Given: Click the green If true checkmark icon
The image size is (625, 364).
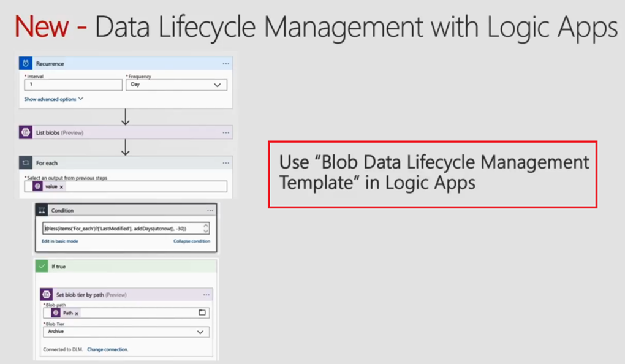Looking at the screenshot, I should click(42, 266).
